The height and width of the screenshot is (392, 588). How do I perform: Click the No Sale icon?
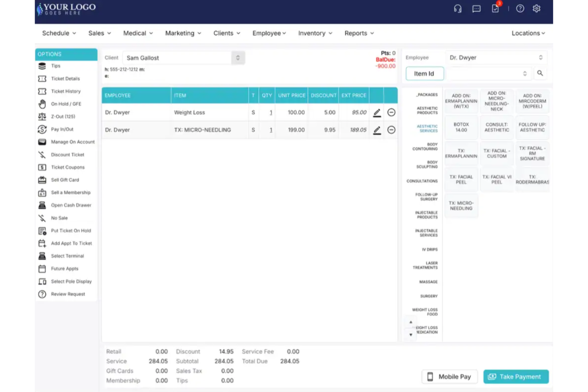[42, 218]
